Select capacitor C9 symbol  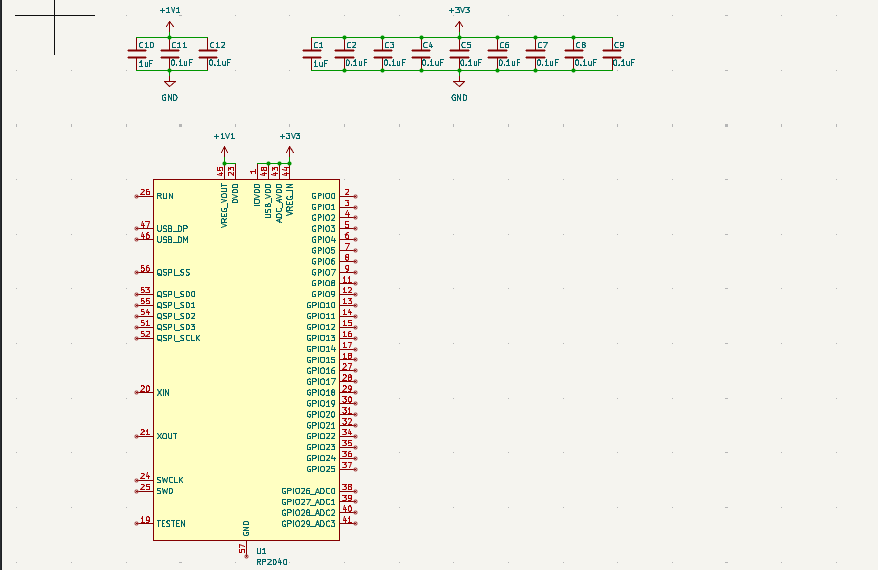click(611, 55)
